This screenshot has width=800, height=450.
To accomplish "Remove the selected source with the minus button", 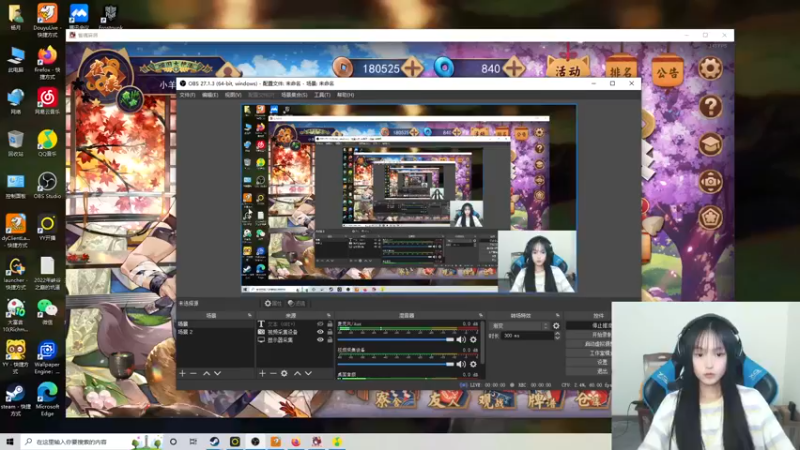I will pos(273,373).
